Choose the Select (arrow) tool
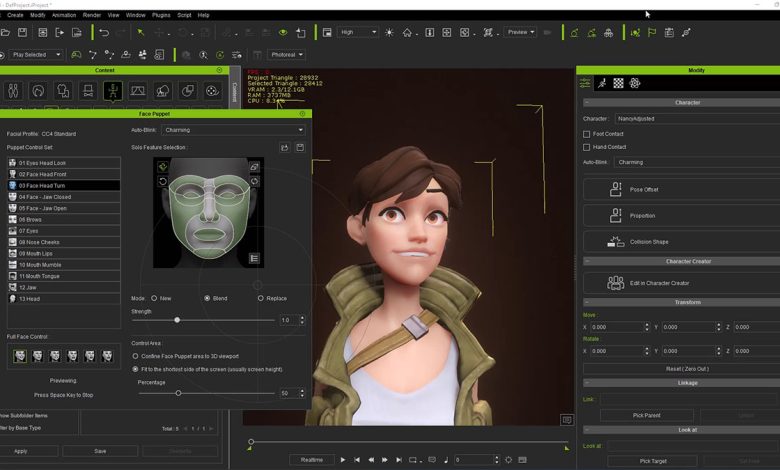 pyautogui.click(x=140, y=33)
